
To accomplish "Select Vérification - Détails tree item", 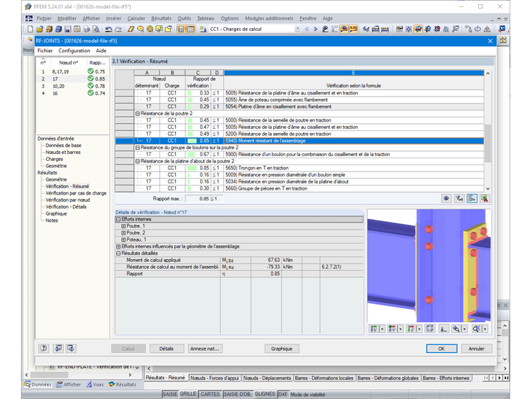I will 66,206.
